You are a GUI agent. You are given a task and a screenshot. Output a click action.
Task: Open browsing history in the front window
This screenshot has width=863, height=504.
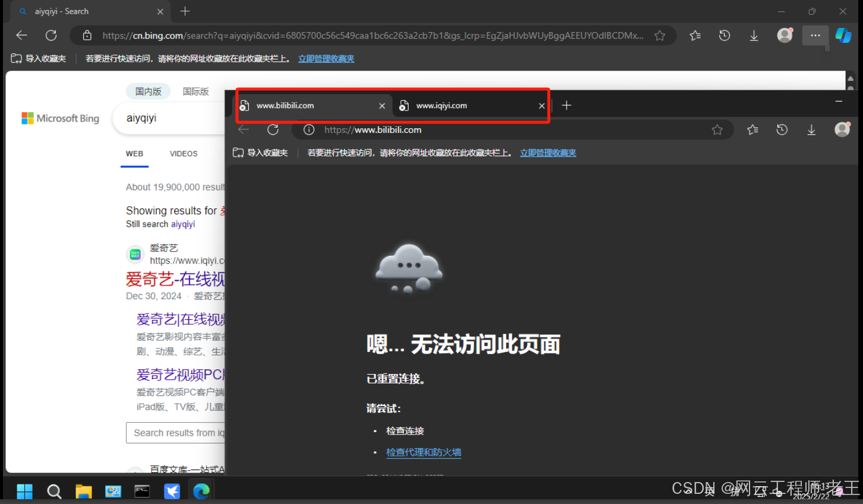pos(782,129)
